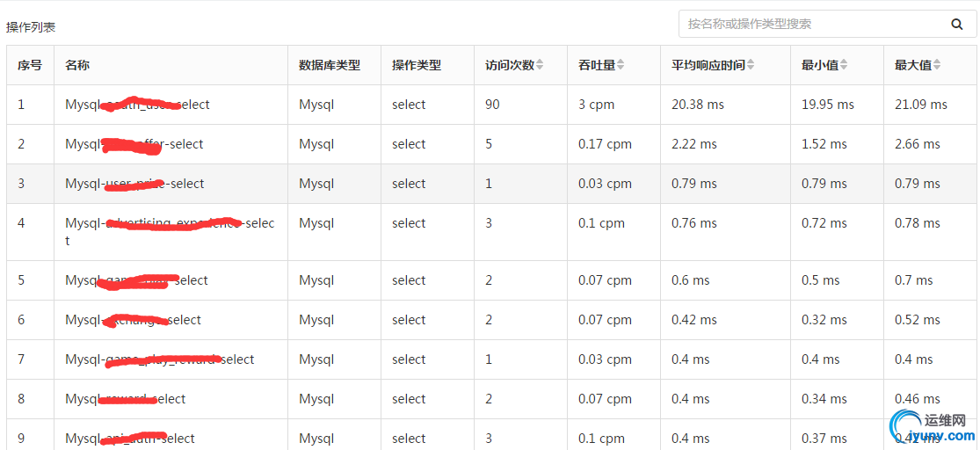Screen dimensions: 980x450
Task: Click the 操作列表 section title
Action: pyautogui.click(x=31, y=27)
